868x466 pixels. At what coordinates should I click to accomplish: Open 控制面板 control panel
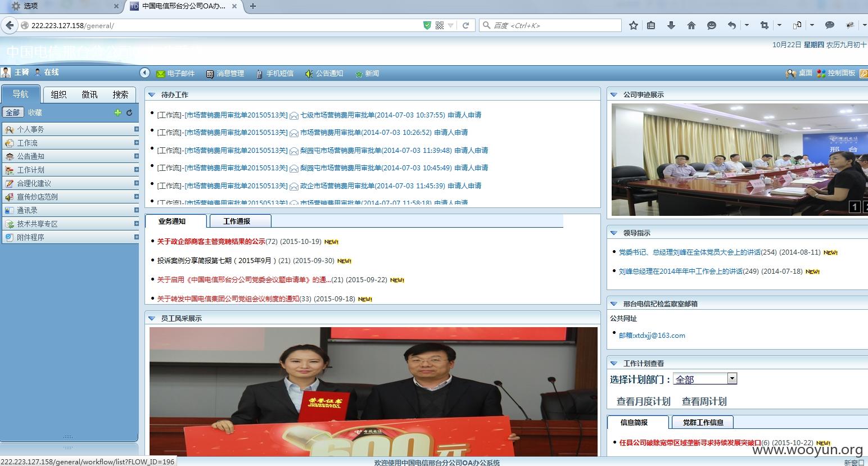[836, 73]
